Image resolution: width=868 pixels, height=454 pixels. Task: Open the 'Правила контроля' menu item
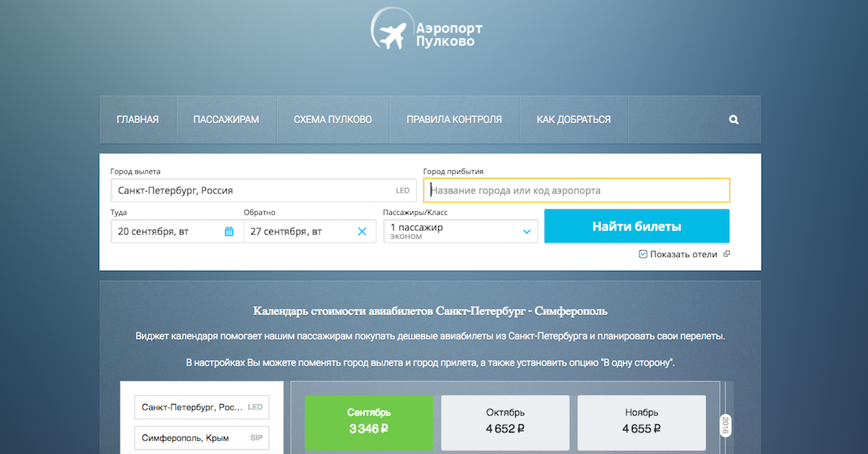(454, 119)
